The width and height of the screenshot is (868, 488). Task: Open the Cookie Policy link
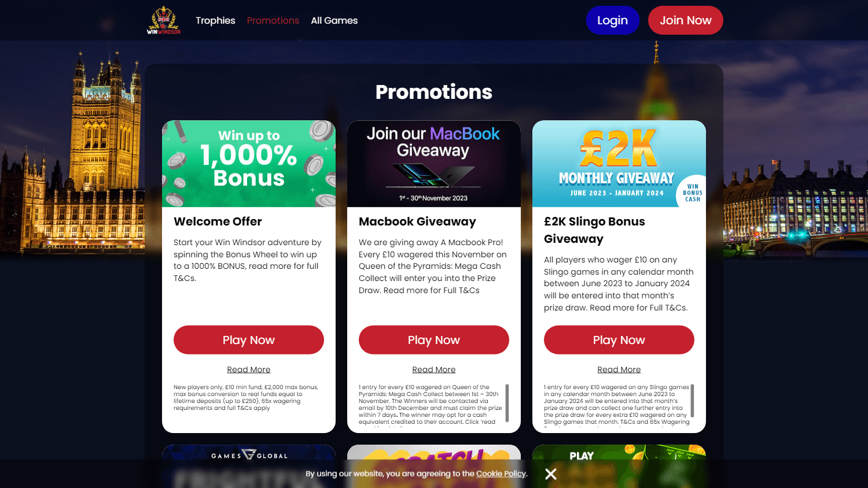501,474
